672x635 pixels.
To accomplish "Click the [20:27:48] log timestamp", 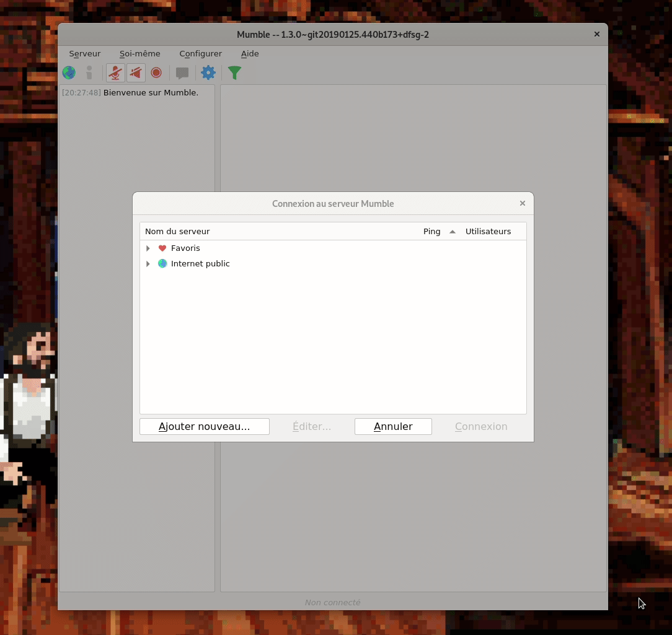I will 81,92.
